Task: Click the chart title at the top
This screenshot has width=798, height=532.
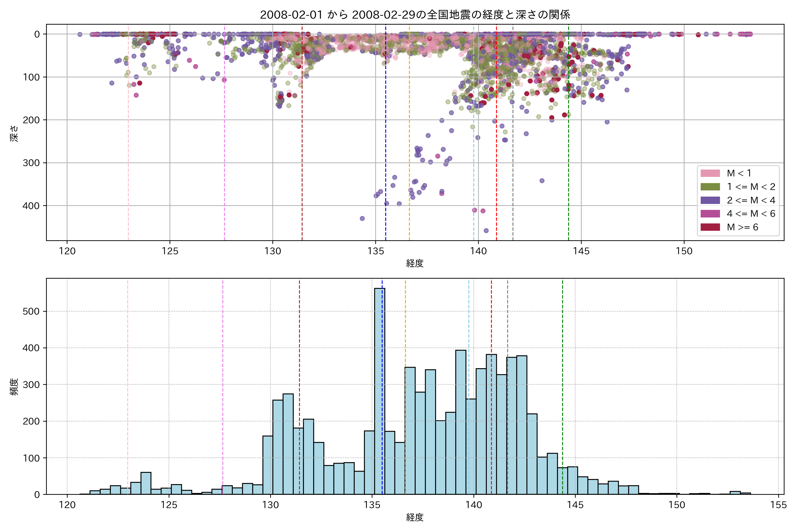Action: point(415,15)
